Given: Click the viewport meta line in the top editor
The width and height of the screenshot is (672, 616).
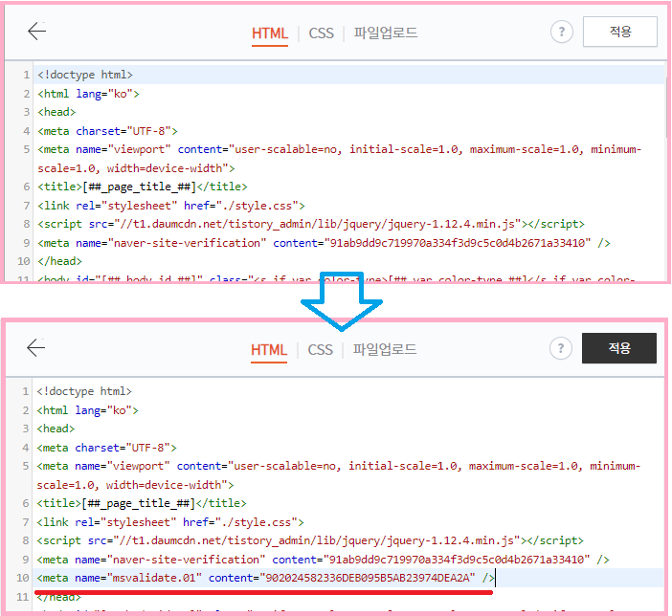Looking at the screenshot, I should 339,159.
